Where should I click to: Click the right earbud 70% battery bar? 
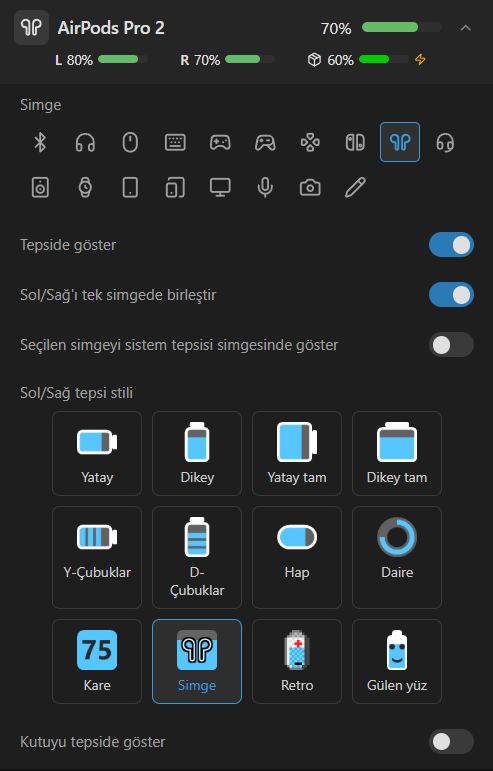coord(250,59)
